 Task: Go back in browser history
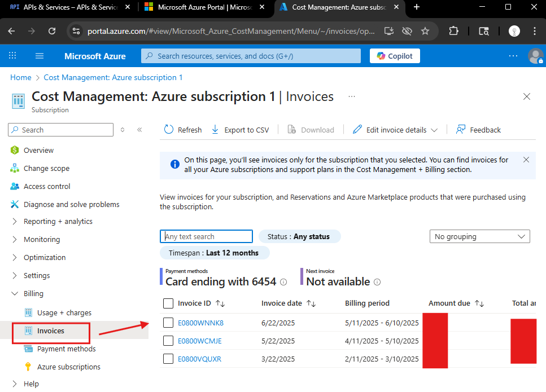tap(11, 31)
